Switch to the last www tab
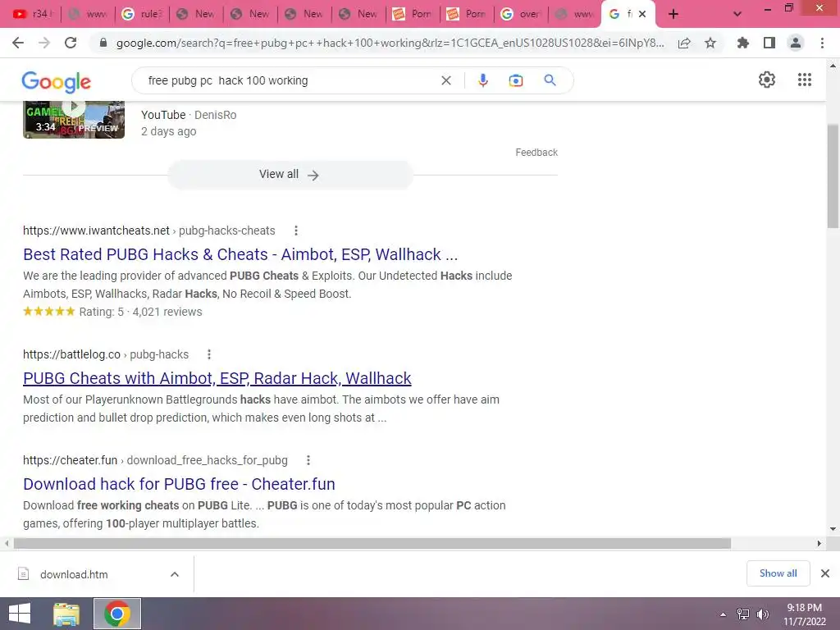This screenshot has height=630, width=840. [x=575, y=14]
